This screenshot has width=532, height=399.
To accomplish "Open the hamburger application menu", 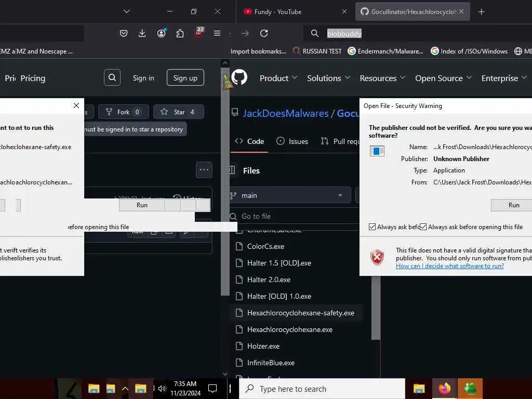I will click(x=217, y=33).
